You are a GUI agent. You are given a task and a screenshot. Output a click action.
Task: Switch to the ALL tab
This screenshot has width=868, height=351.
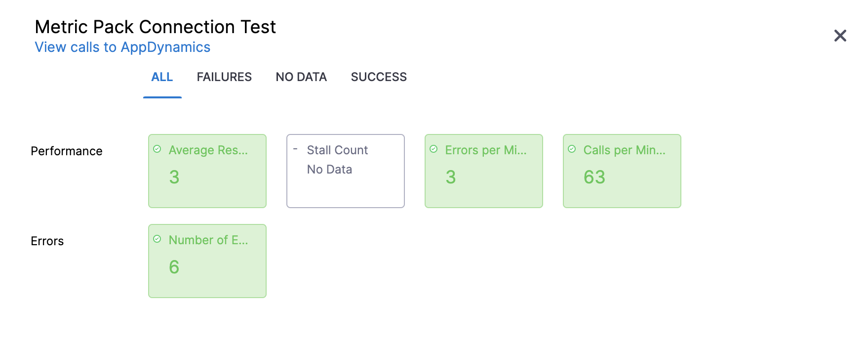[162, 77]
